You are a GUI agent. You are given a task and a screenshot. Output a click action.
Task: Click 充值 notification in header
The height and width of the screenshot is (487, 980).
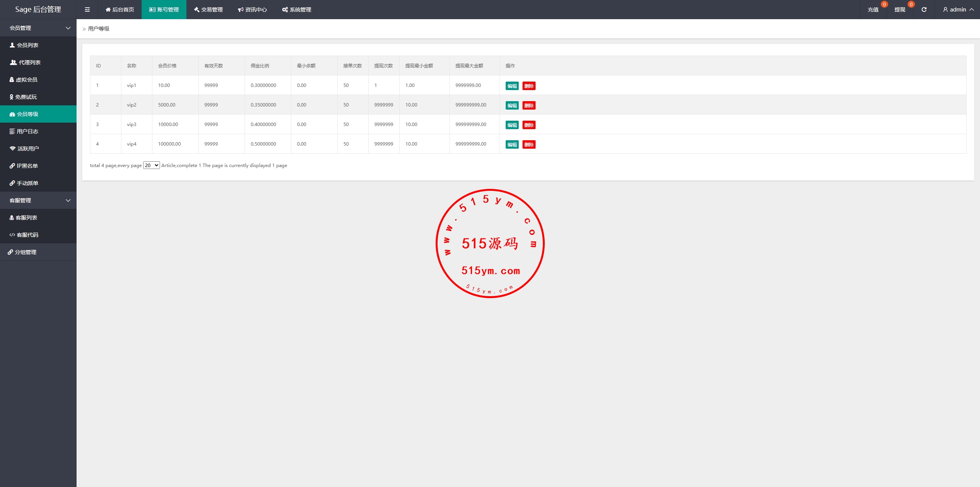(873, 10)
